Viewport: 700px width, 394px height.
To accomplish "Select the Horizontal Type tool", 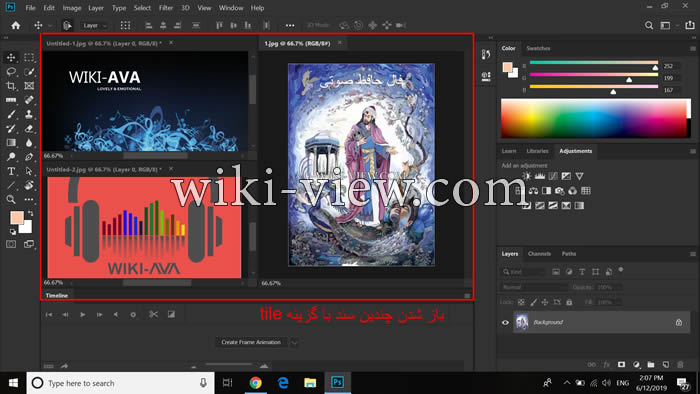I will coord(11,171).
